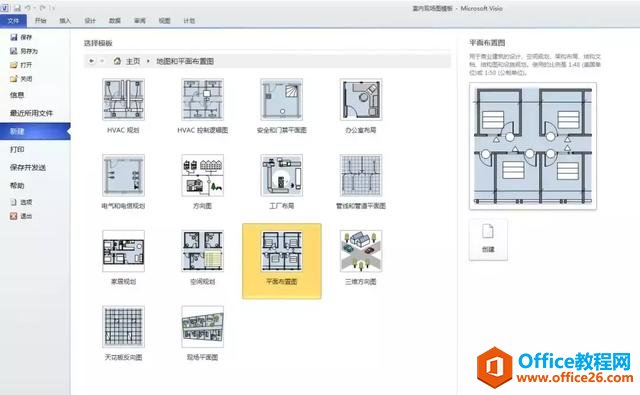640x395 pixels.
Task: Click Undo icon in quick access toolbar
Action: pos(28,8)
